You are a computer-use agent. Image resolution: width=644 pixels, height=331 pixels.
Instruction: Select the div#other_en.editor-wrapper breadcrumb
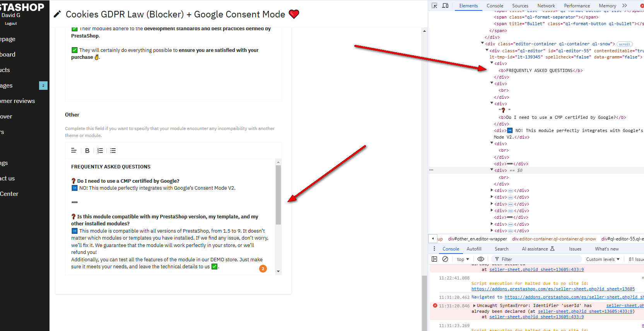[x=477, y=239]
